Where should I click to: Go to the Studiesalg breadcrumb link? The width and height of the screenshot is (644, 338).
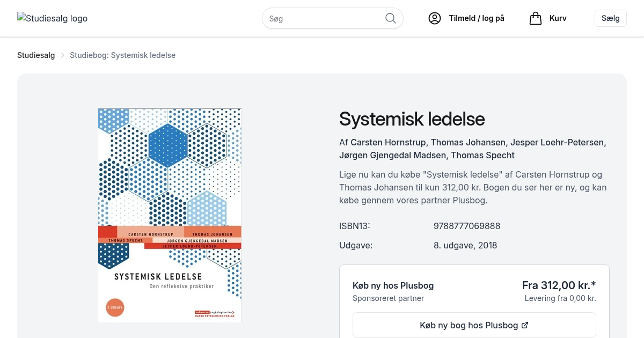tap(36, 55)
